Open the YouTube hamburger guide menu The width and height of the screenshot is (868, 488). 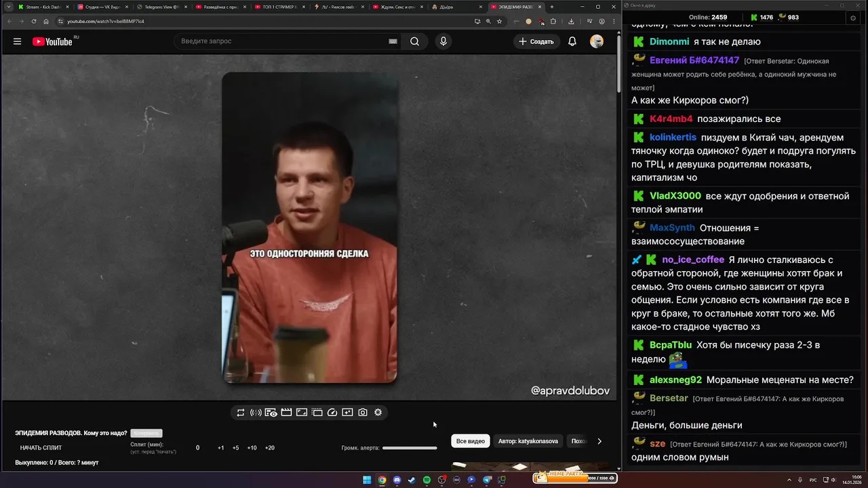point(17,41)
